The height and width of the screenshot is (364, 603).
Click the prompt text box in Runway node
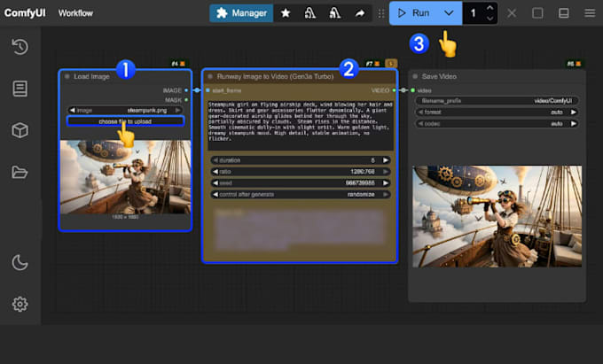pos(301,124)
